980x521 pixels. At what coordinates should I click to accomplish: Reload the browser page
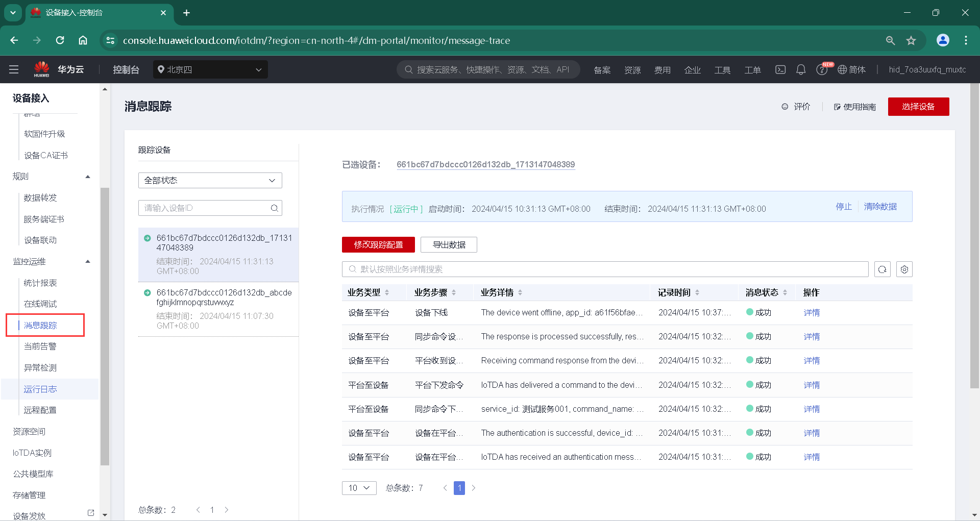tap(60, 40)
